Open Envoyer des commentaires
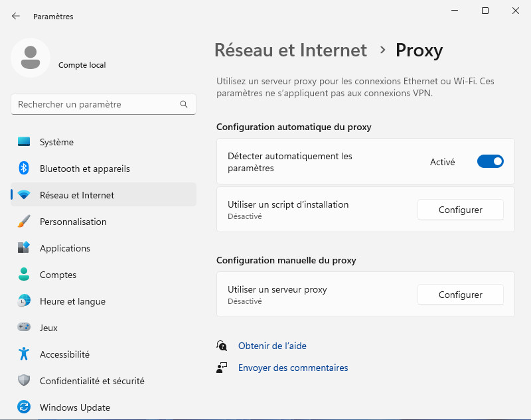Viewport: 531px width, 420px height. point(293,368)
